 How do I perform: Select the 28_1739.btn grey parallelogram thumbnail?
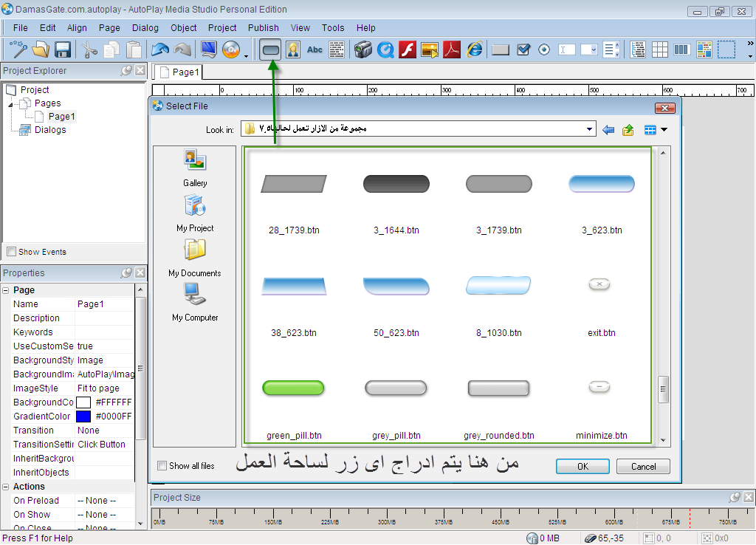point(294,184)
